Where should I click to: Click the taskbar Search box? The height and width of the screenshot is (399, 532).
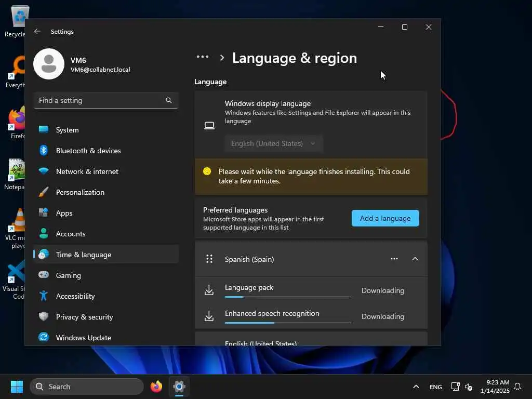87,387
